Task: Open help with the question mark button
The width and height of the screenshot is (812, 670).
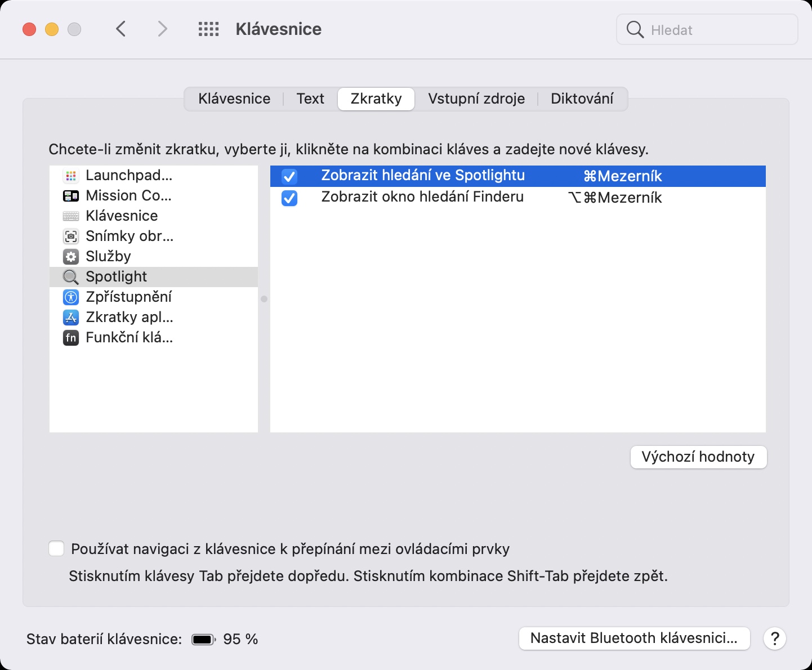Action: click(x=775, y=638)
